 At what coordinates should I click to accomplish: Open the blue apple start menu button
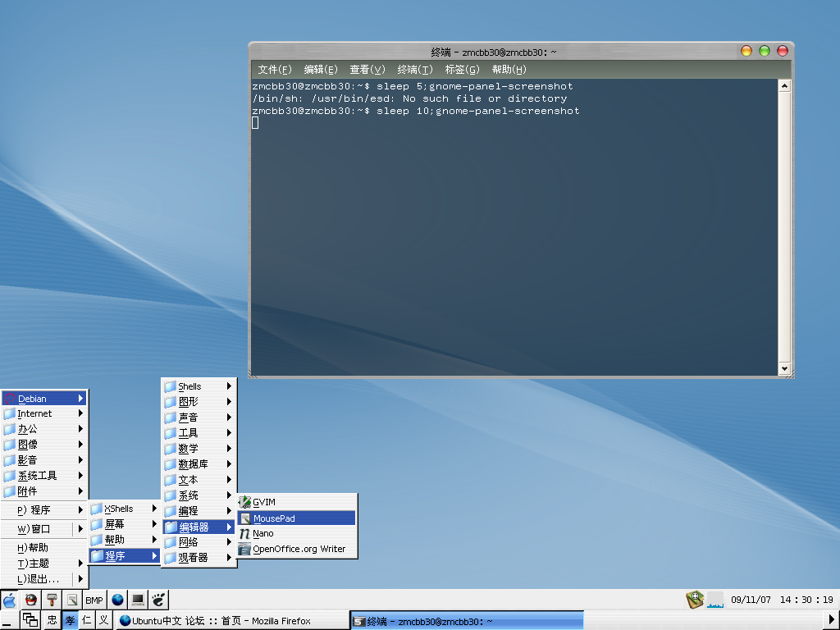(x=10, y=600)
